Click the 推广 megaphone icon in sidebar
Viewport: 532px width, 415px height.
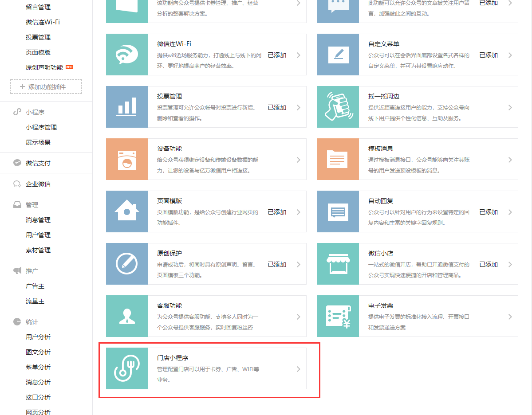tap(17, 270)
